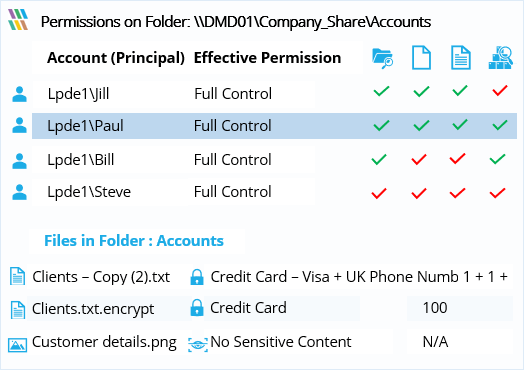Image resolution: width=524 pixels, height=370 pixels.
Task: Click the folder search column icon
Action: [x=382, y=58]
